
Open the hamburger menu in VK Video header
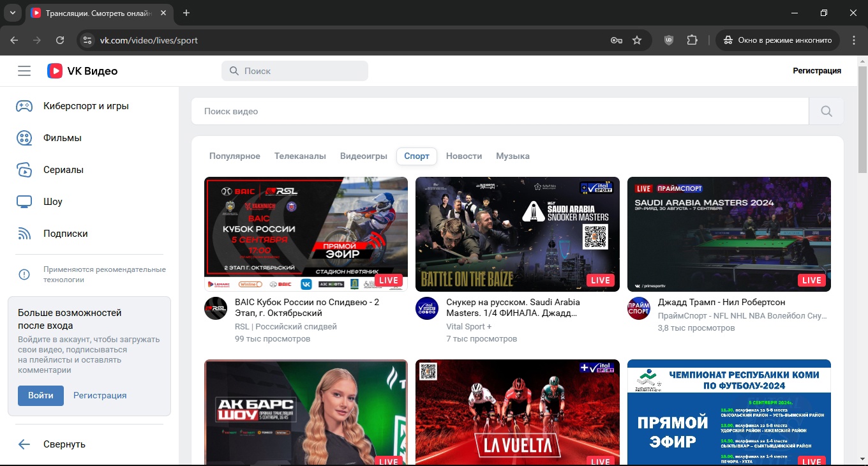coord(24,71)
